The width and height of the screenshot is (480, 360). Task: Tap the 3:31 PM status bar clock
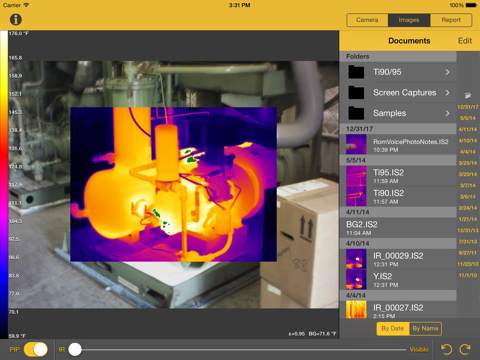tap(240, 5)
